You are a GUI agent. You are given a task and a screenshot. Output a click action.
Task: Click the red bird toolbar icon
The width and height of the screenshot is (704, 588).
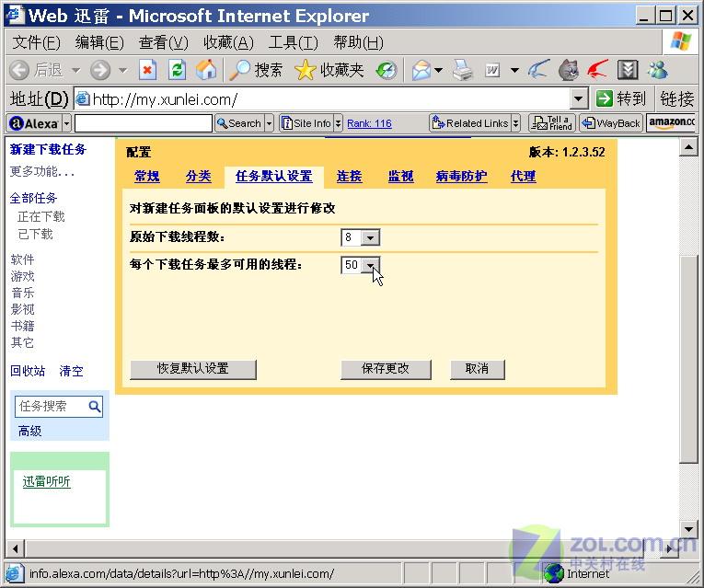597,70
